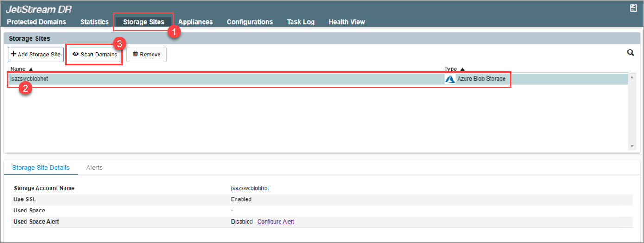
Task: Click the Scan Domains button
Action: 95,55
